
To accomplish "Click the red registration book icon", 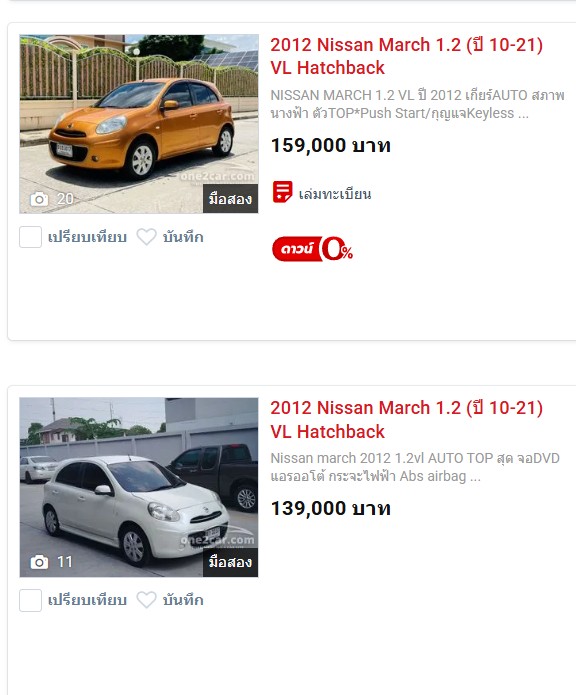I will coord(282,192).
